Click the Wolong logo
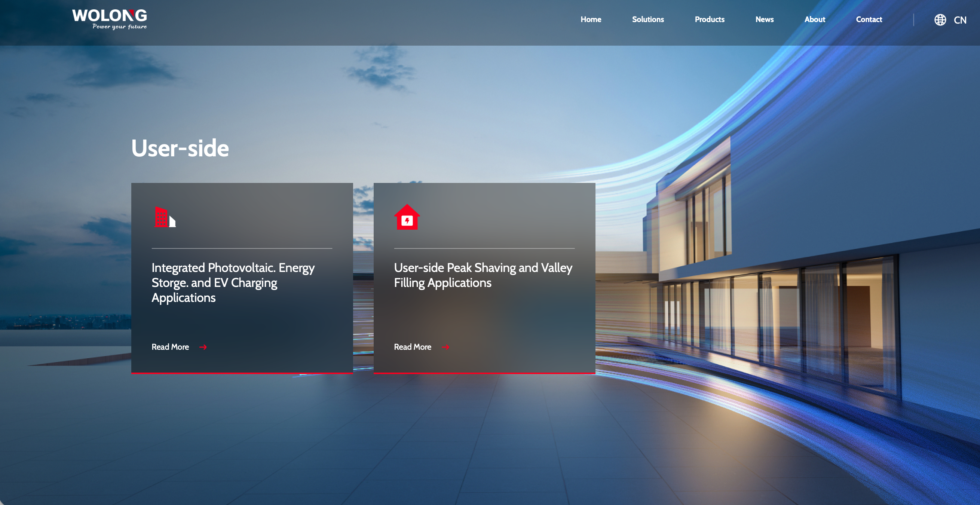 click(110, 19)
